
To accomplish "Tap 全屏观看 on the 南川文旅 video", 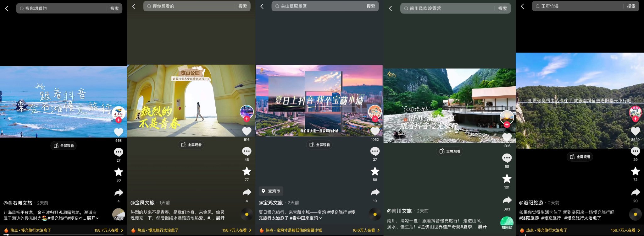I will tap(450, 151).
